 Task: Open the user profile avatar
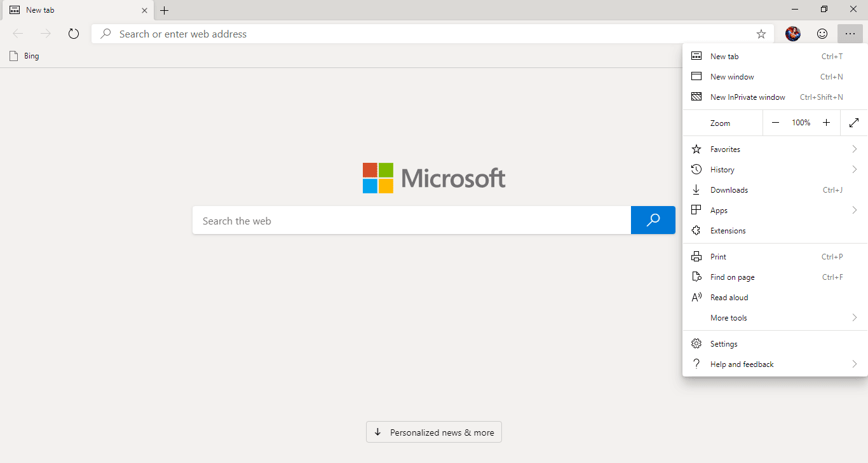point(793,34)
